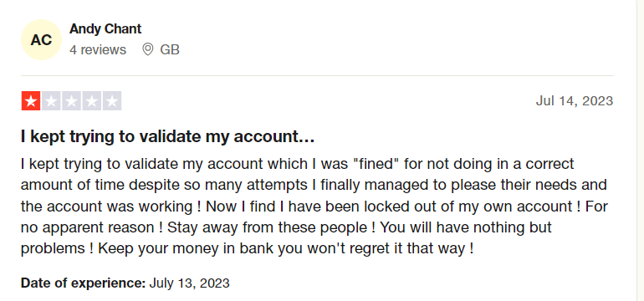The width and height of the screenshot is (644, 301).
Task: Open the "I kept trying to validate my account…" title
Action: click(167, 137)
